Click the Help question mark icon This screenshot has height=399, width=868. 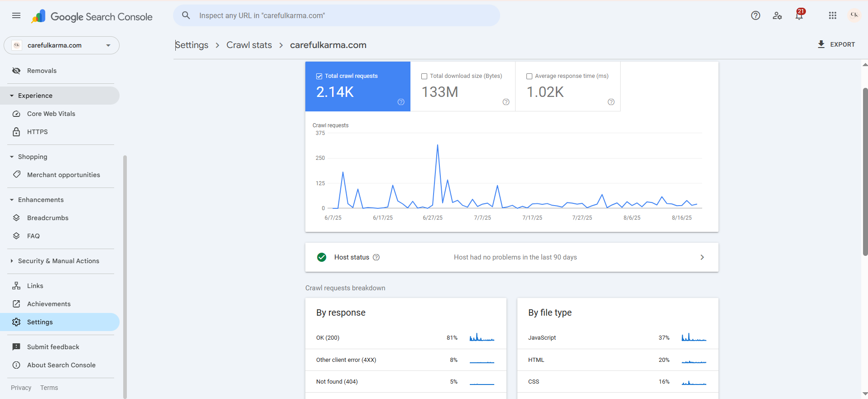pos(755,15)
